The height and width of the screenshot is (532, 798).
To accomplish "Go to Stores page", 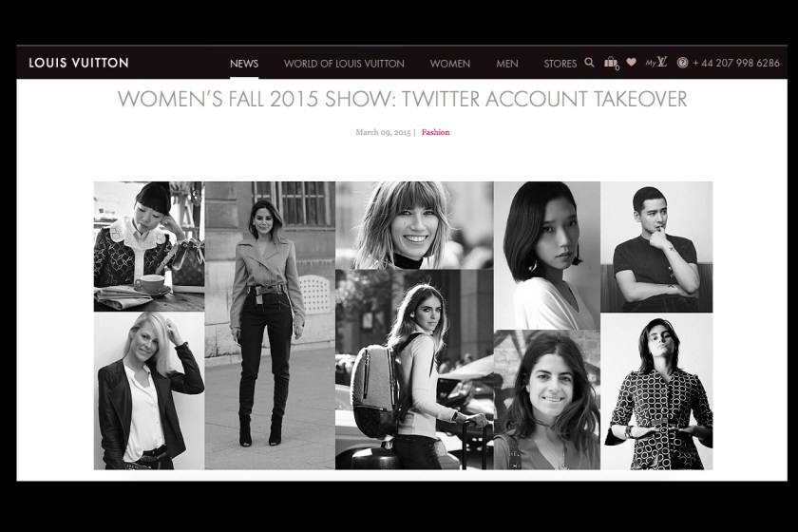I will 560,64.
